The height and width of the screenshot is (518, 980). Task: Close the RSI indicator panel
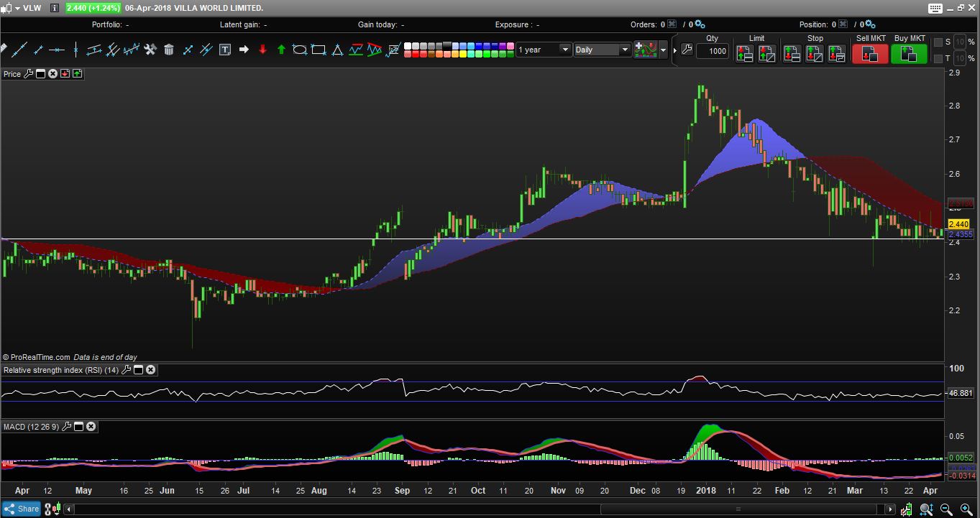click(150, 370)
